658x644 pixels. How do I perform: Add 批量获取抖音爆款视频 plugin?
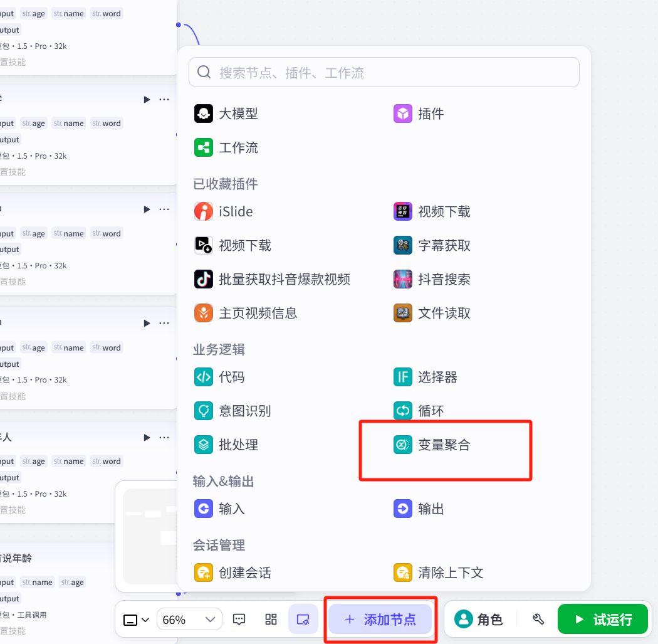click(272, 279)
